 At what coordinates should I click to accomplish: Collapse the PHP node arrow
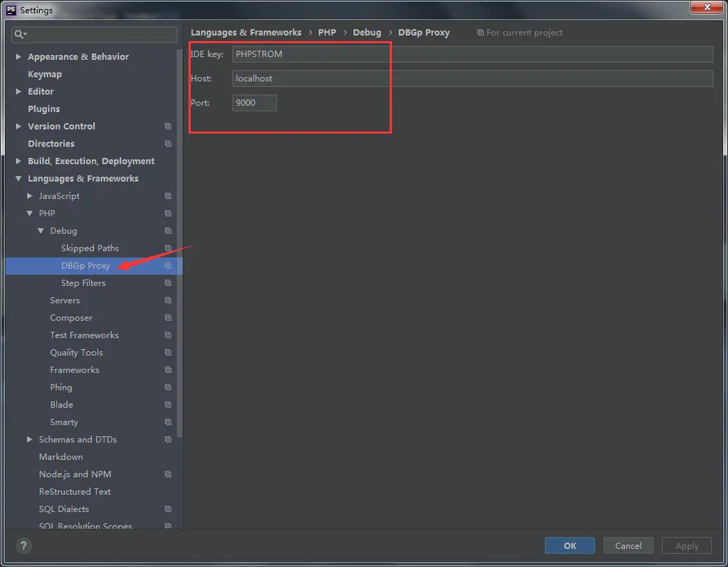coord(29,214)
